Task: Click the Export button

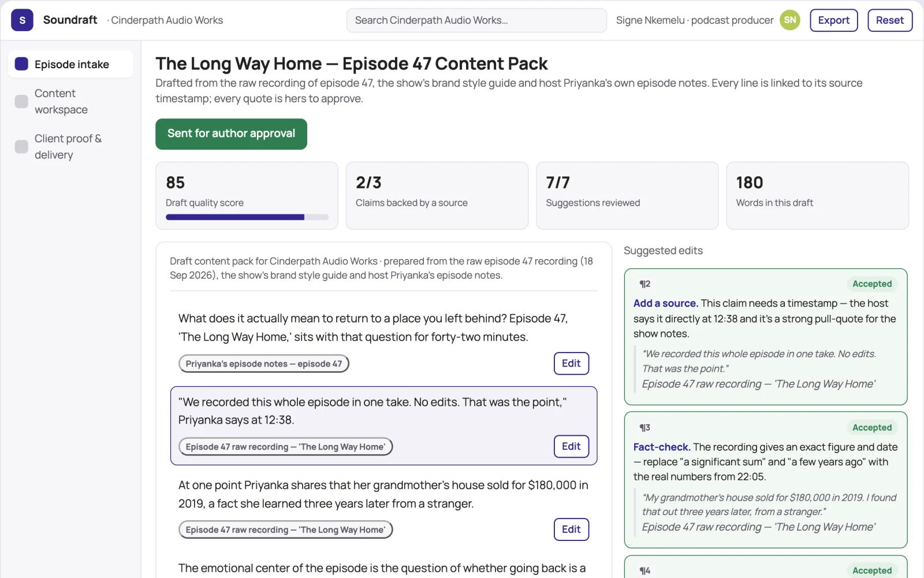Action: [833, 20]
